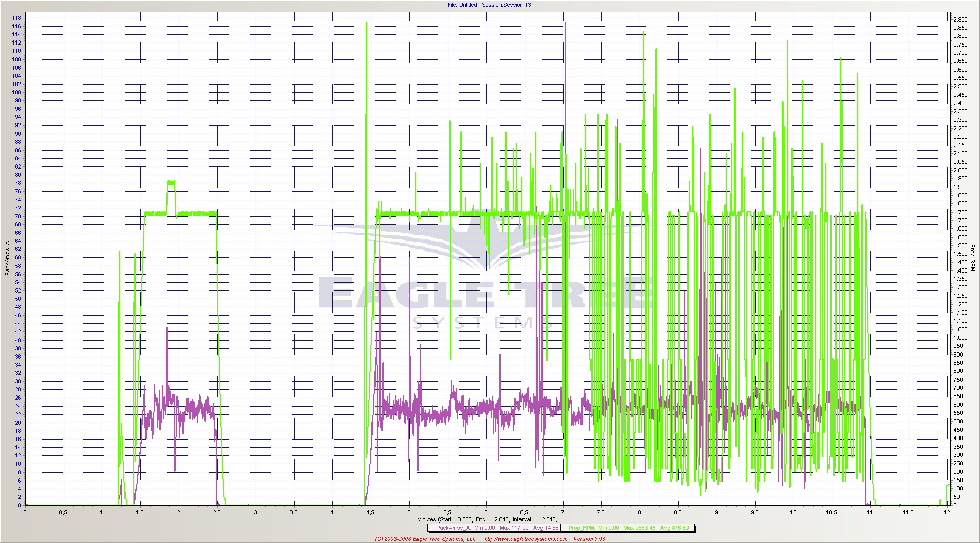Click the File: Untitled Session 13 title
The width and height of the screenshot is (980, 543).
tap(489, 5)
